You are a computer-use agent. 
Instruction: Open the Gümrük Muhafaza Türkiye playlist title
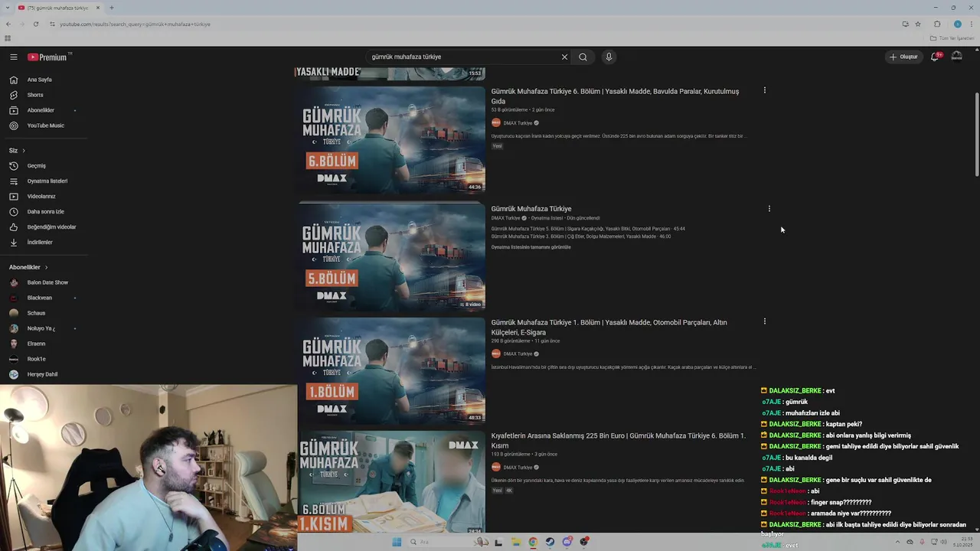531,208
